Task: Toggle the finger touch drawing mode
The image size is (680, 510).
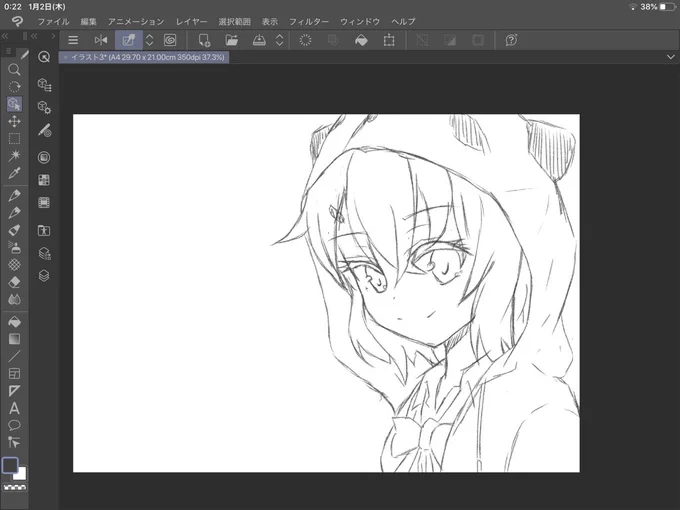Action: tap(128, 40)
